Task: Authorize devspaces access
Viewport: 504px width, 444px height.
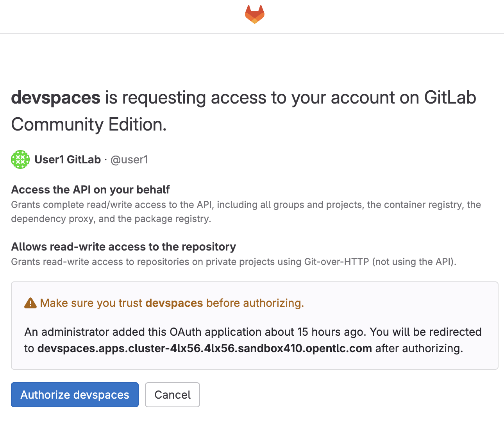Action: 75,395
